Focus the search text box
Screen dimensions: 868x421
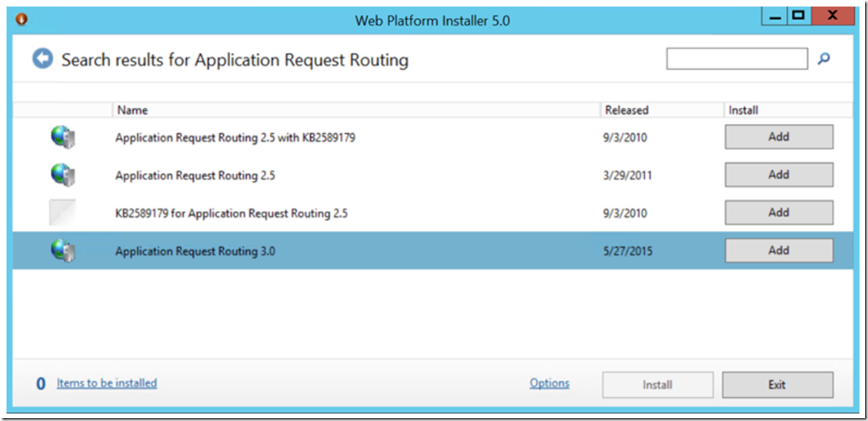737,58
